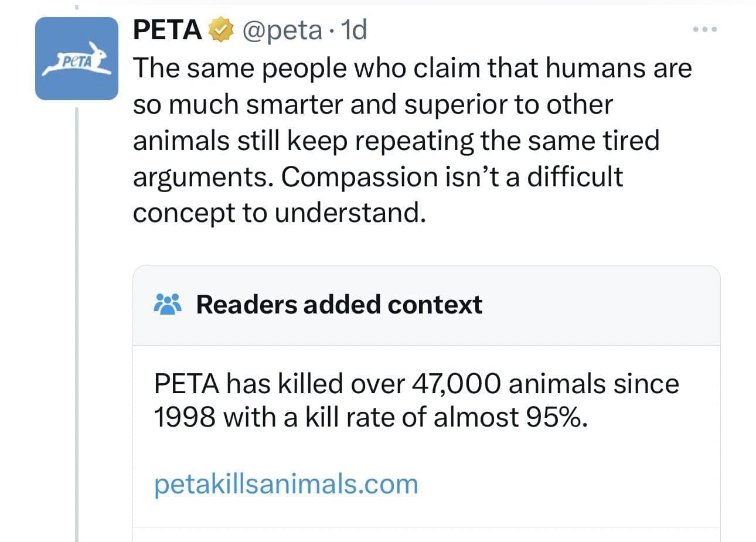Click the word Compassion in the tweet
The image size is (756, 542).
click(x=359, y=176)
